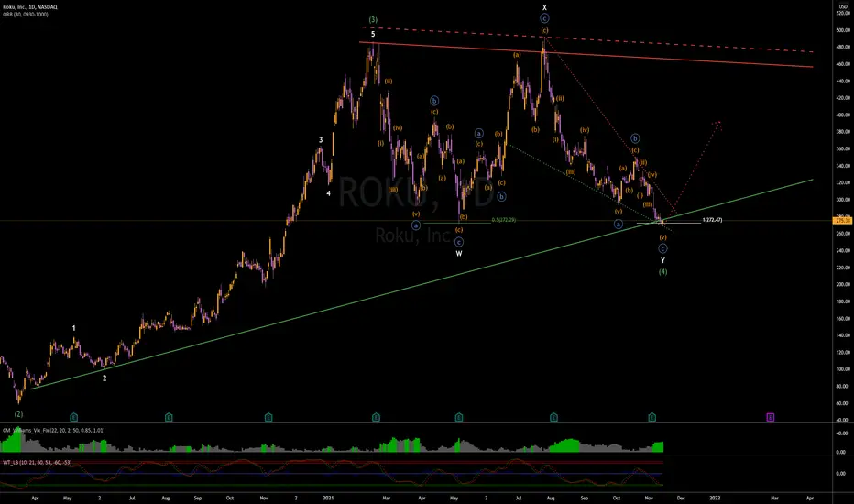Click the 520.00 price scale label
Screen dimensions: 854x504
[x=843, y=14]
